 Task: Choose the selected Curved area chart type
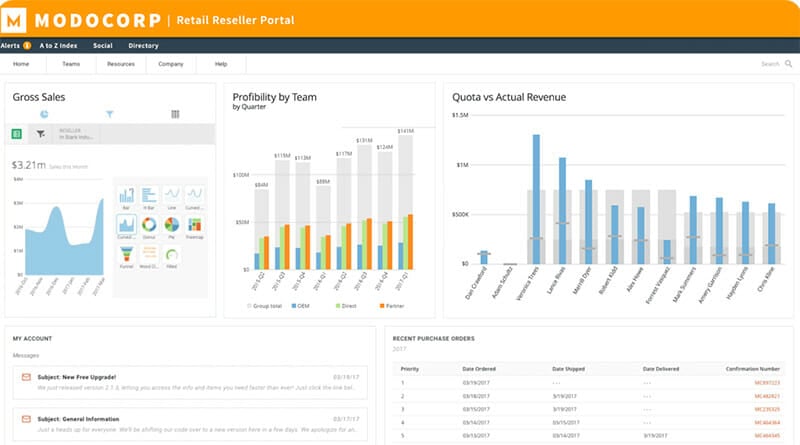click(x=126, y=227)
